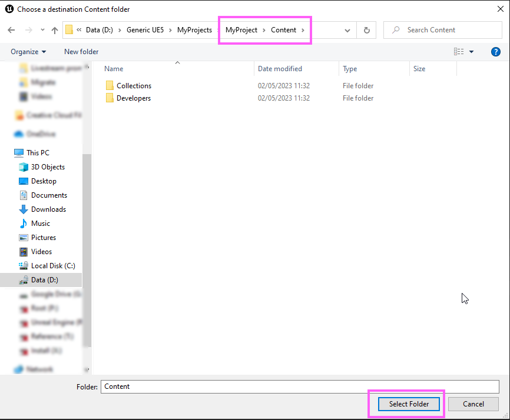This screenshot has height=420, width=510.
Task: Click the Music note icon
Action: tap(24, 224)
